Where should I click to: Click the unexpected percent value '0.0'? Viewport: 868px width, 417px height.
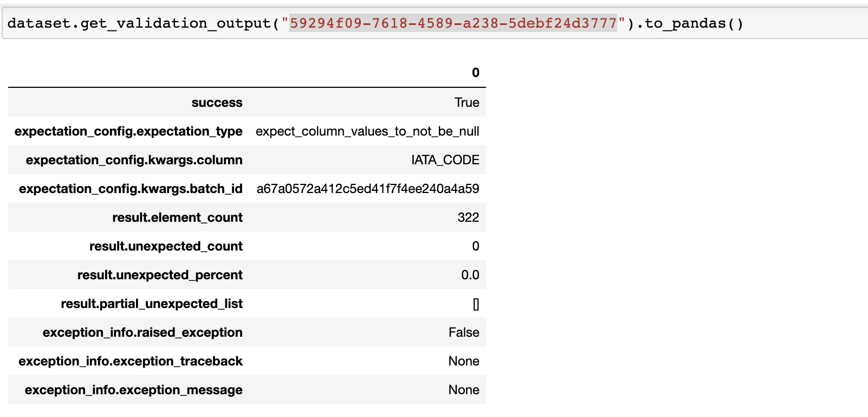tap(470, 275)
